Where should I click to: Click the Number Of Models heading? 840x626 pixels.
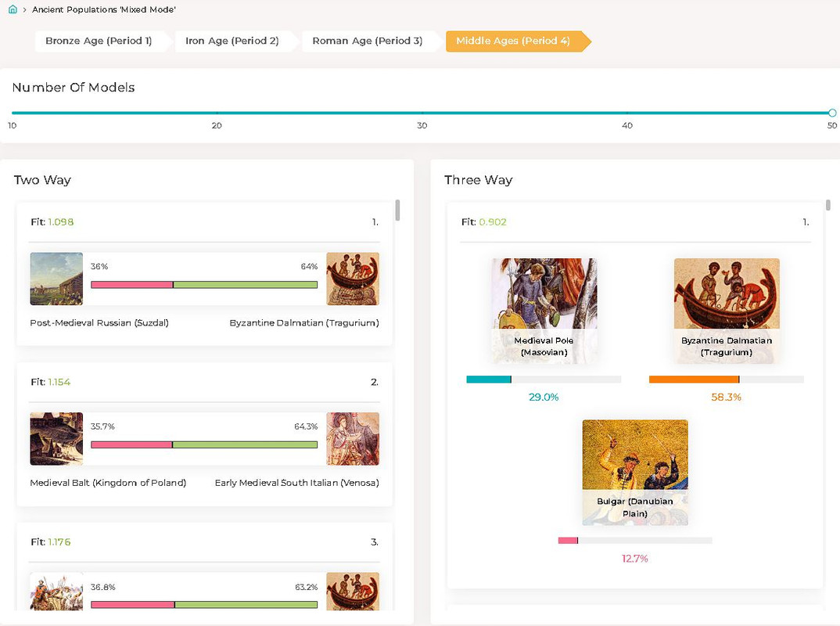click(74, 88)
